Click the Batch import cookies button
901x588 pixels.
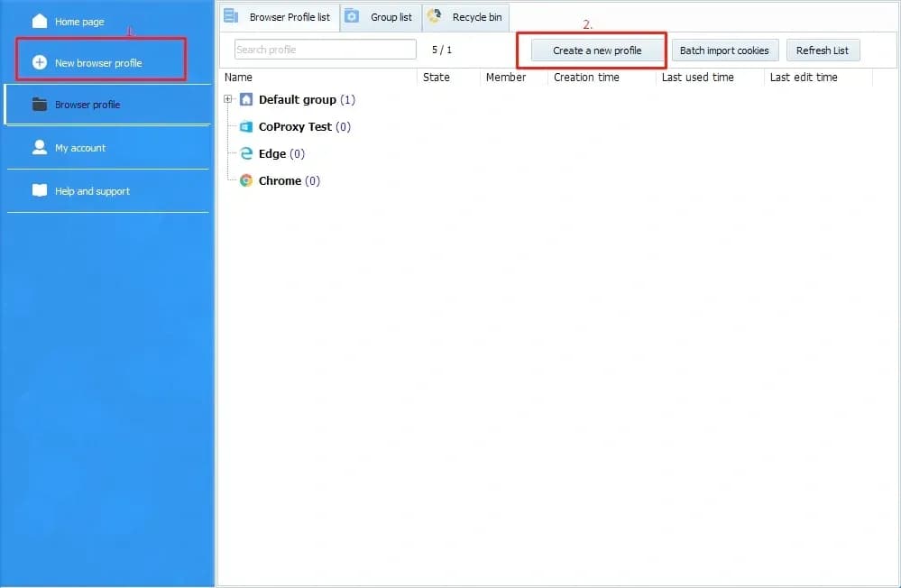click(x=725, y=51)
